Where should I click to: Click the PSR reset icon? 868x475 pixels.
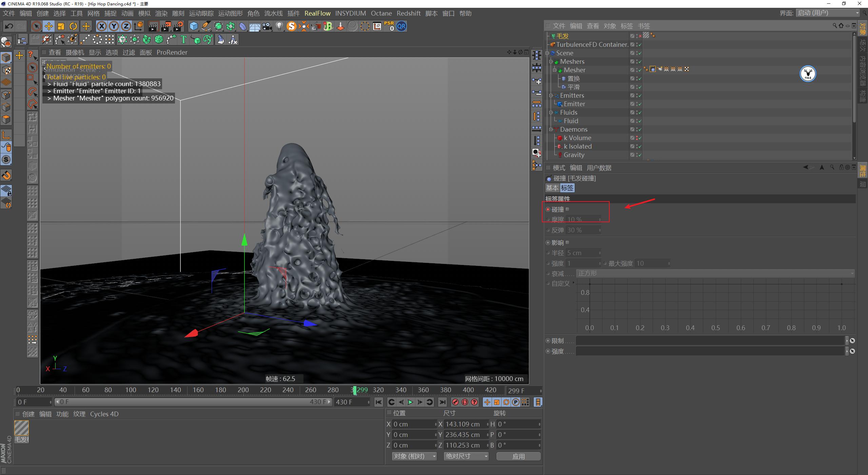point(389,26)
